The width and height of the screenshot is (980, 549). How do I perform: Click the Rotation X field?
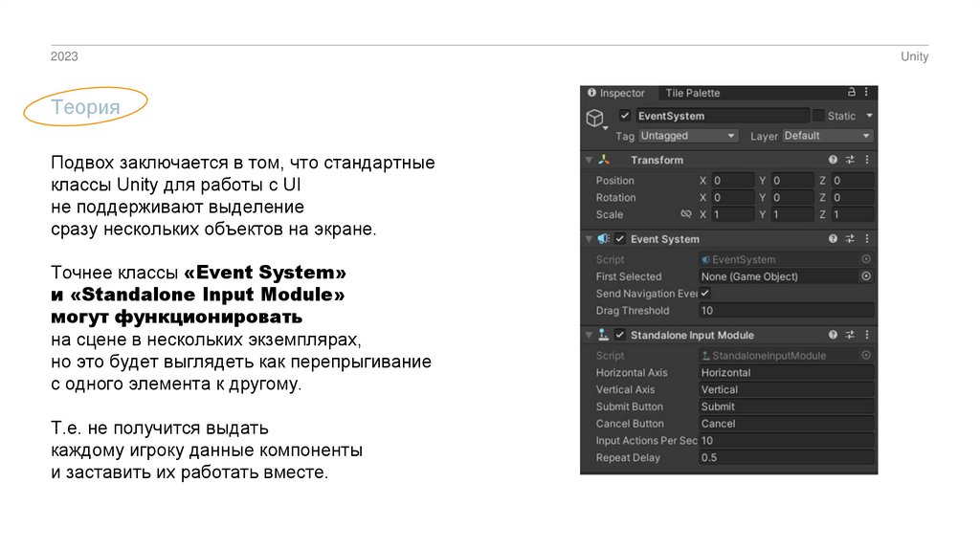point(732,197)
